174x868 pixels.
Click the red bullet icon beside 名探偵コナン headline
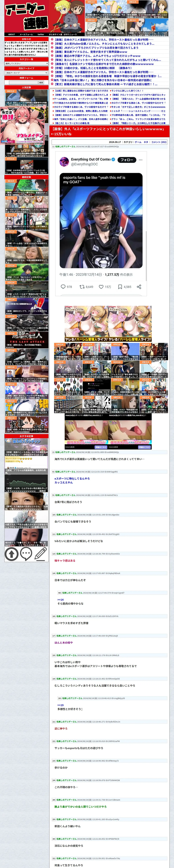click(52, 64)
